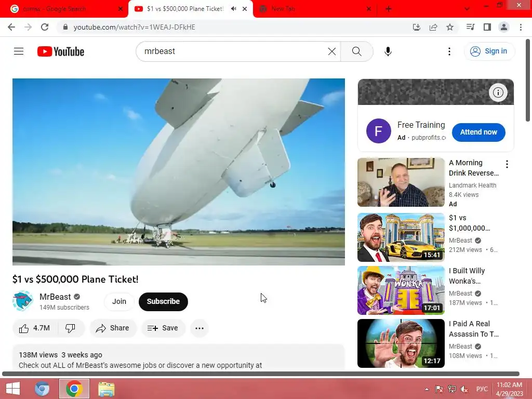Viewport: 532px width, 399px height.
Task: Open the YouTube guide hamburger menu
Action: point(19,51)
